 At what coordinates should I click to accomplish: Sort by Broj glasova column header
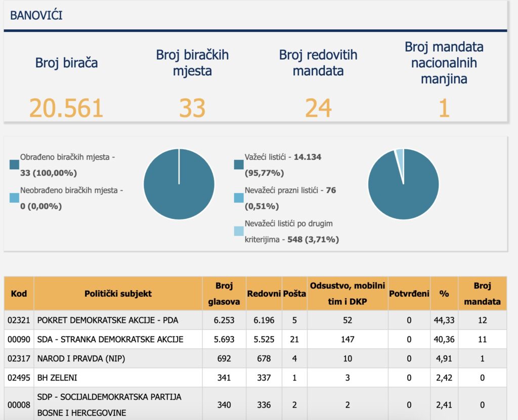click(224, 293)
